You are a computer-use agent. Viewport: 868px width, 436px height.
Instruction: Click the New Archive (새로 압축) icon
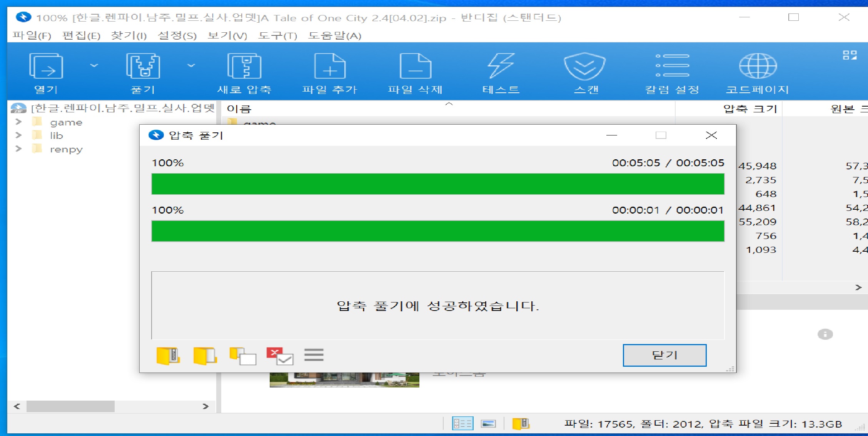tap(244, 66)
